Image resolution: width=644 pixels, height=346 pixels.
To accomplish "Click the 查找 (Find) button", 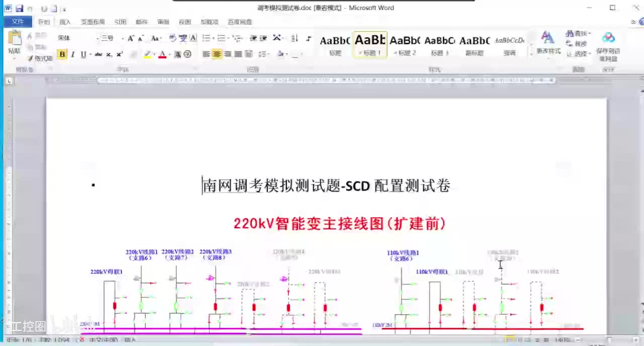I will pos(578,34).
